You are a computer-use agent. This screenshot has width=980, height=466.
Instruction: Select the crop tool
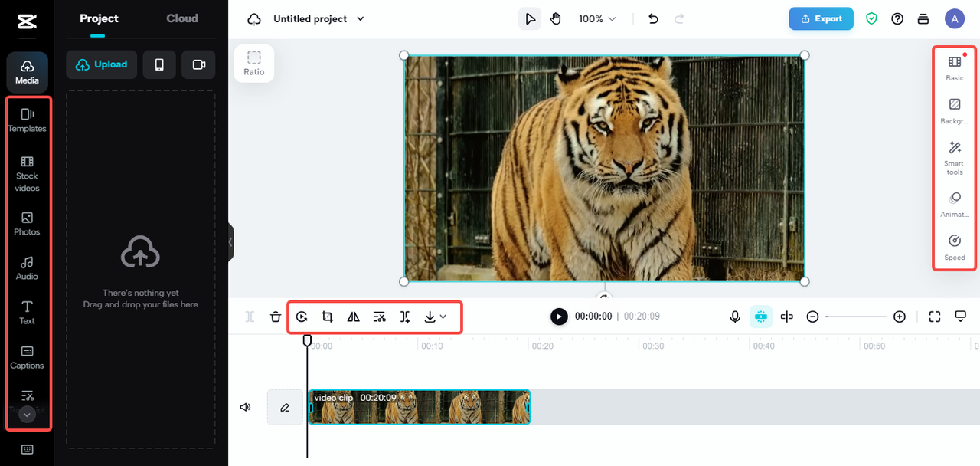pyautogui.click(x=328, y=317)
